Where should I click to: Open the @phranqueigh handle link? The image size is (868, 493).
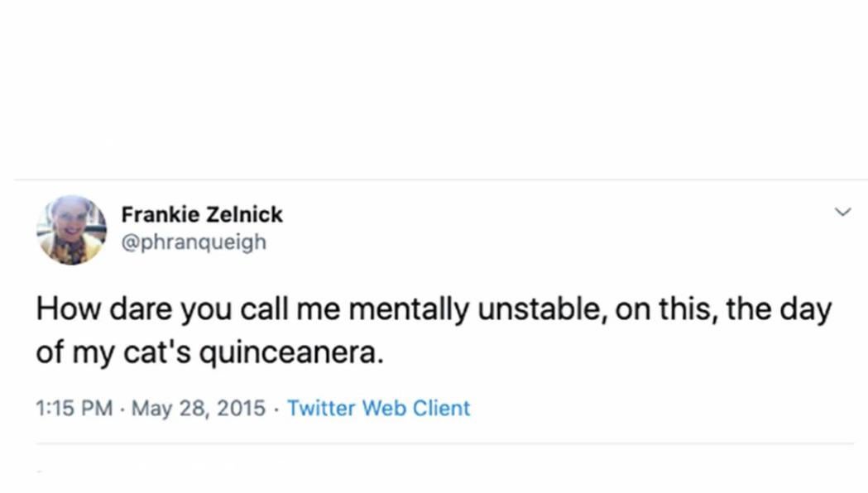point(194,242)
